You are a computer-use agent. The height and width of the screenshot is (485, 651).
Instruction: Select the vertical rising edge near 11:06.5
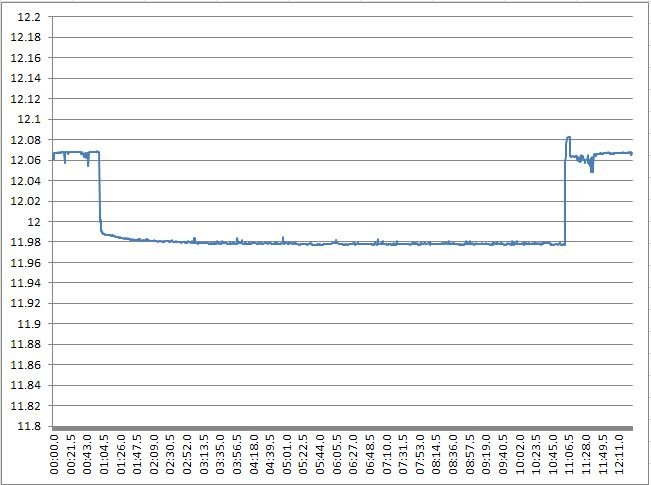pyautogui.click(x=565, y=200)
